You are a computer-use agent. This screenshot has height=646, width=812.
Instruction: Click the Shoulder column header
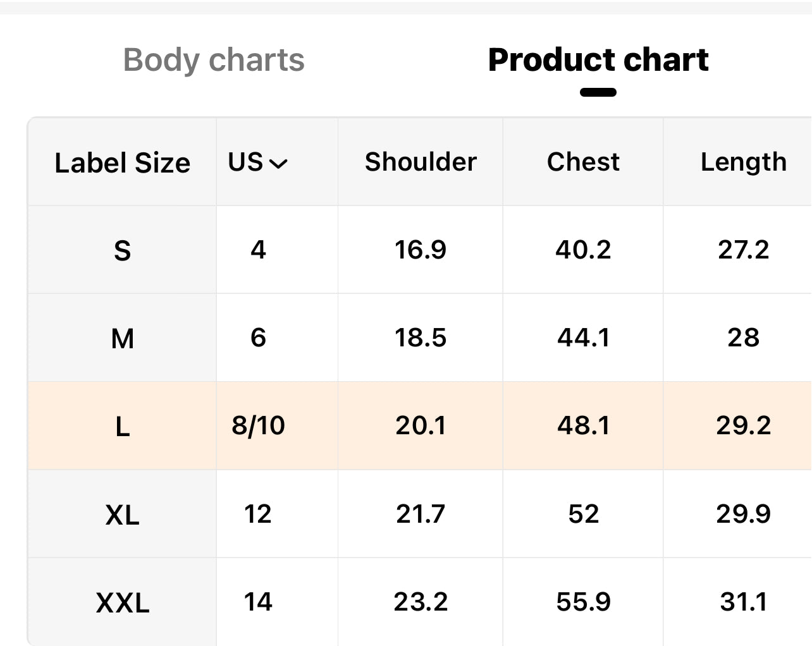click(421, 162)
